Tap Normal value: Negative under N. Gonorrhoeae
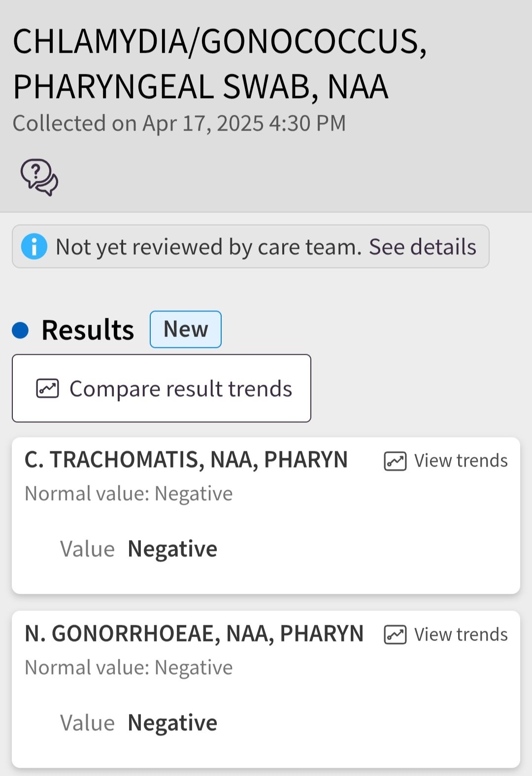The width and height of the screenshot is (532, 776). 129,668
